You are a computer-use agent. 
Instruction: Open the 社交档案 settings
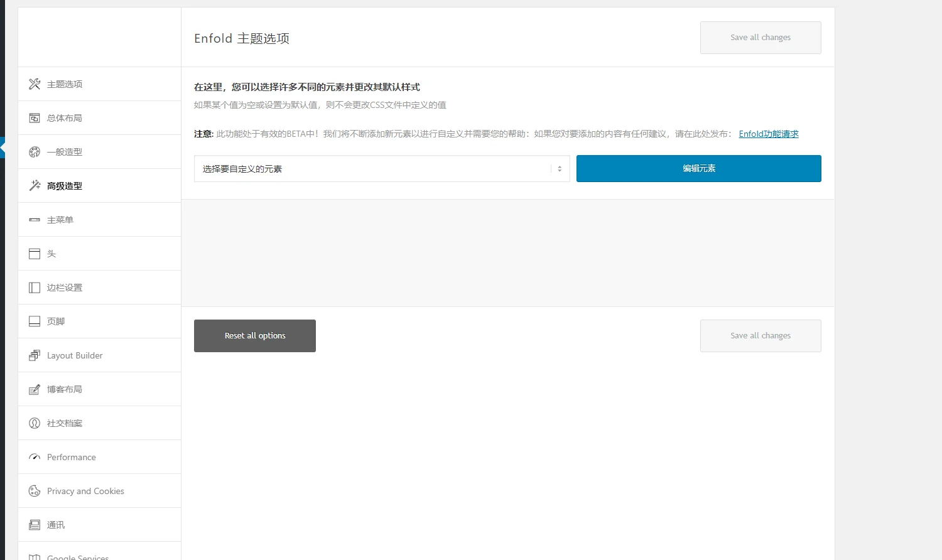coord(99,423)
